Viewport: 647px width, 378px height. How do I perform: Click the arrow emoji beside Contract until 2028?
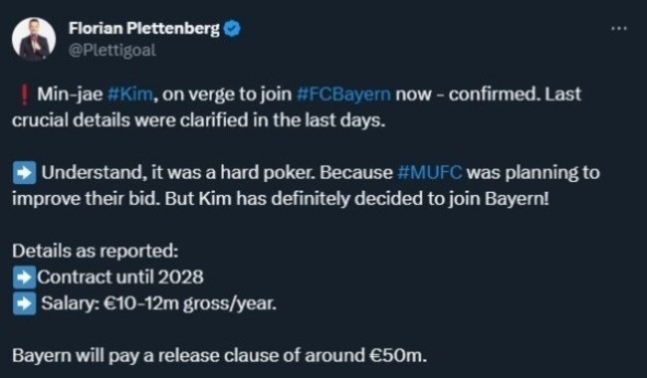(24, 277)
